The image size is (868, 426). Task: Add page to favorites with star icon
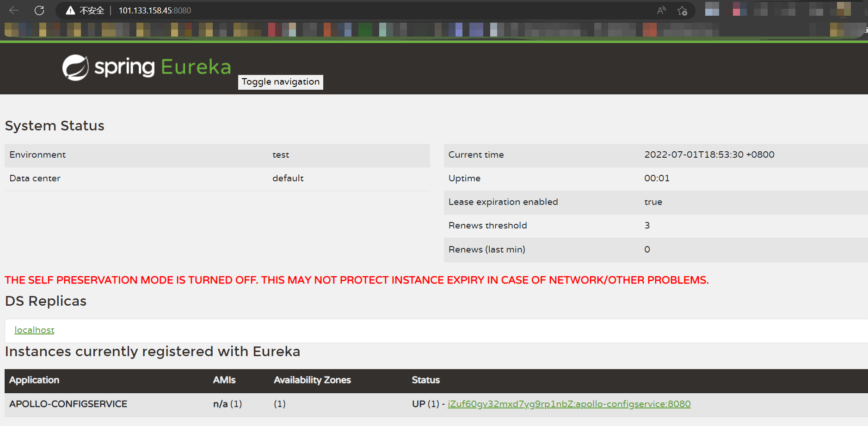682,11
